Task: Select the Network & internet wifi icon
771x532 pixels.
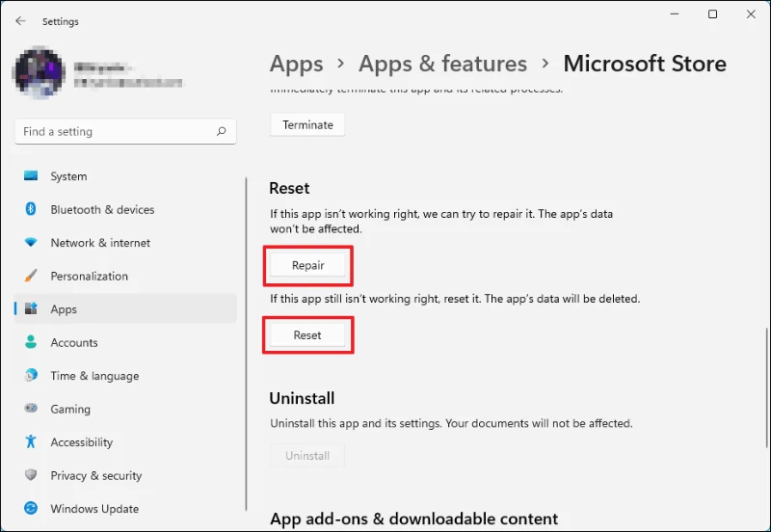Action: [x=31, y=243]
